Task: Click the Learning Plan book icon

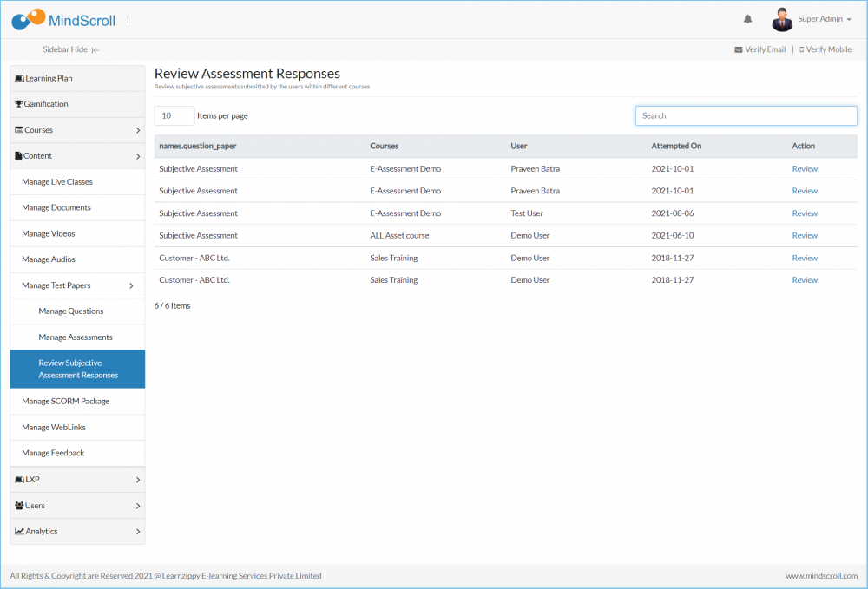Action: (19, 79)
